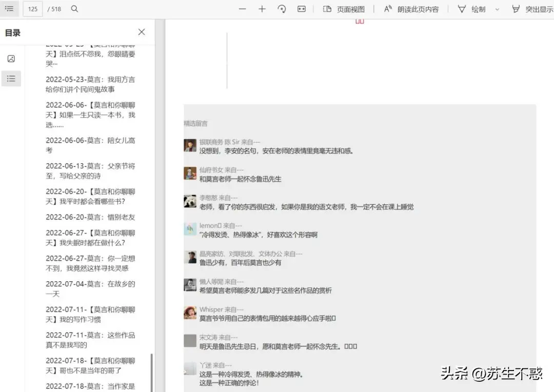Click the fit to width icon
Image resolution: width=554 pixels, height=392 pixels.
[302, 9]
